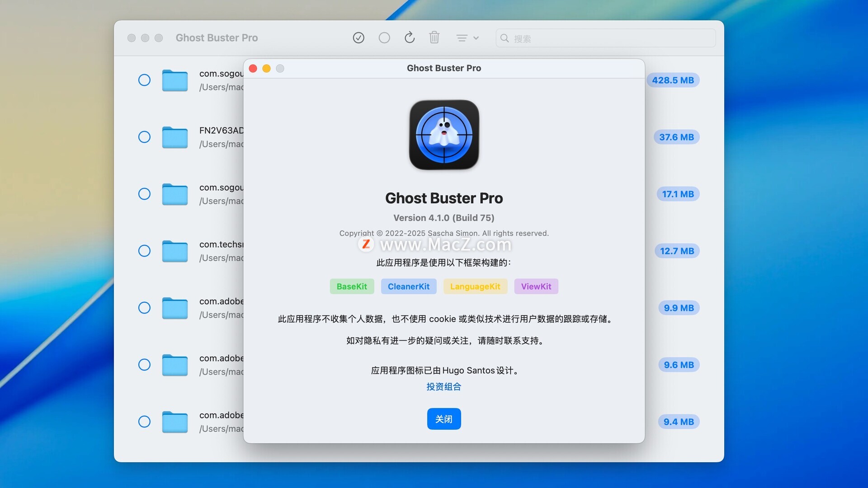
Task: Toggle selection circle for 428.5 MB item
Action: [x=144, y=80]
